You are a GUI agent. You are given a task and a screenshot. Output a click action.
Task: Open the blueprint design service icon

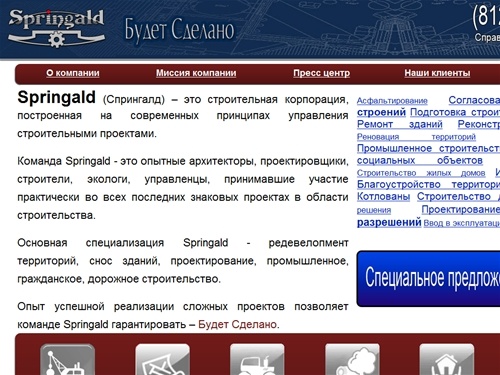163,359
